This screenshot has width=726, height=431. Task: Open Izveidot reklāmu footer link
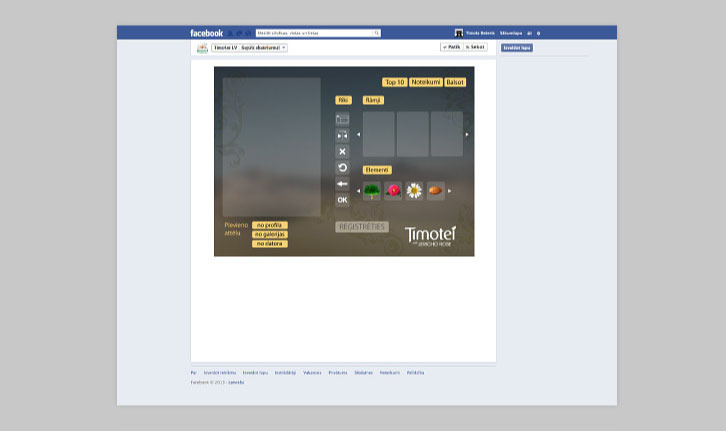pyautogui.click(x=220, y=373)
